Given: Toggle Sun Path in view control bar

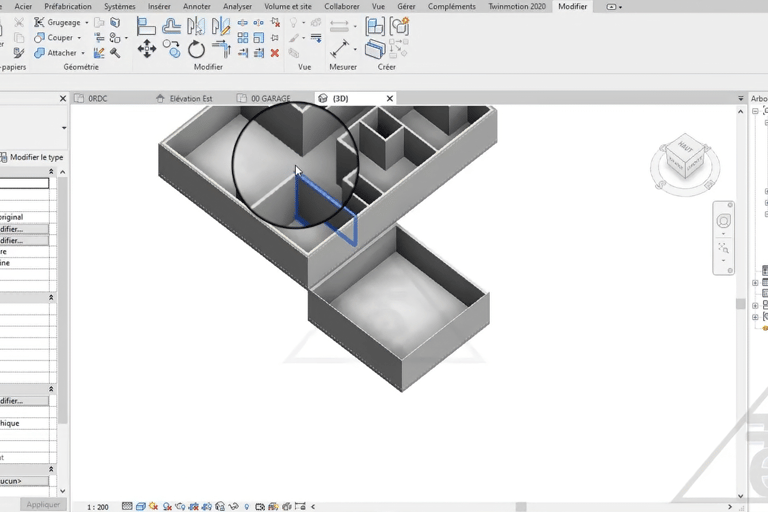Looking at the screenshot, I should (x=154, y=506).
